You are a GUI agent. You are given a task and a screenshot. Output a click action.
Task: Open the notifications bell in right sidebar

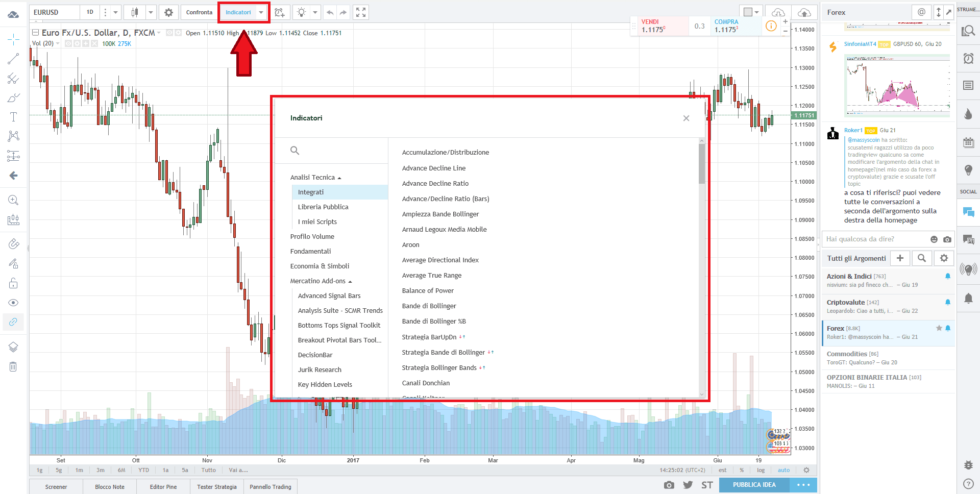point(968,298)
